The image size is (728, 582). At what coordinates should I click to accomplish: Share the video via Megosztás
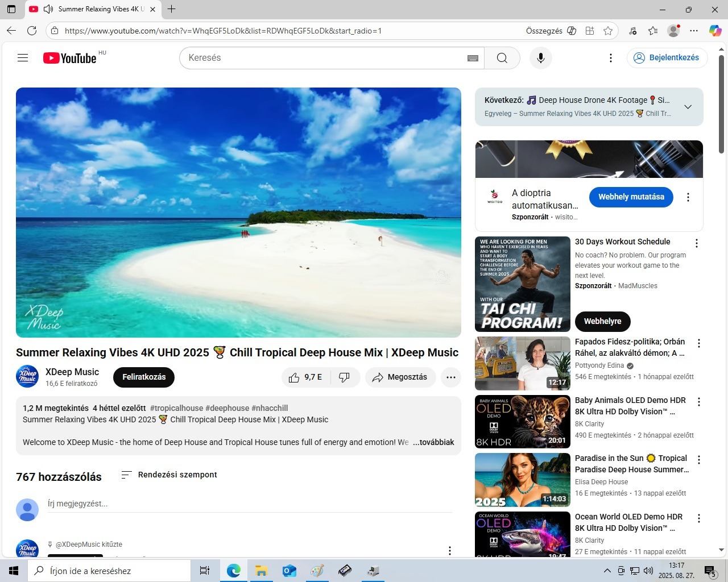[400, 377]
